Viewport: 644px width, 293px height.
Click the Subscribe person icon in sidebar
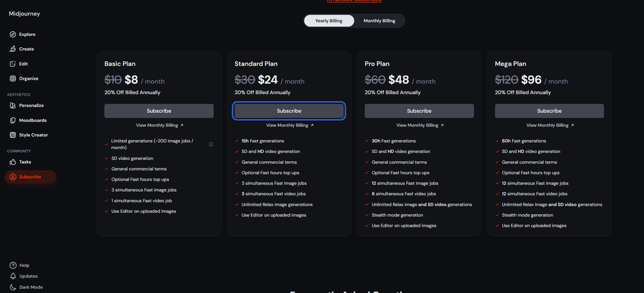13,177
